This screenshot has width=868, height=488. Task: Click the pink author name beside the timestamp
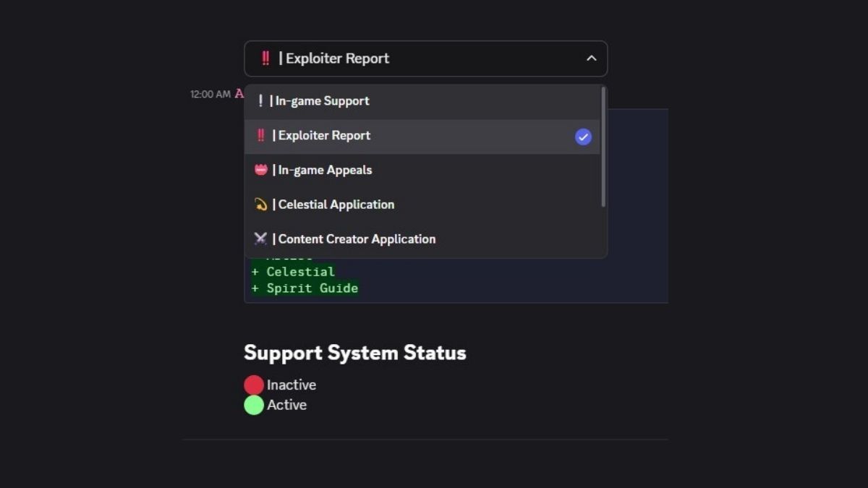point(239,93)
